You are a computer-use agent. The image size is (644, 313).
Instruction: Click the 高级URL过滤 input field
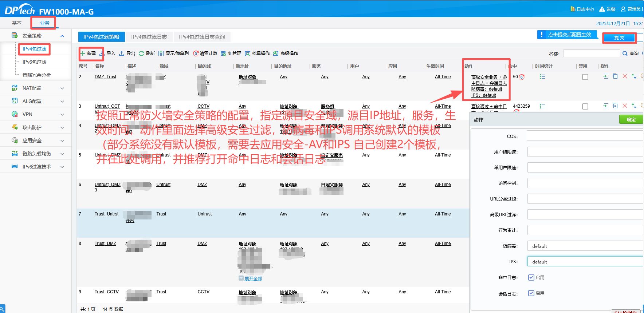585,214
